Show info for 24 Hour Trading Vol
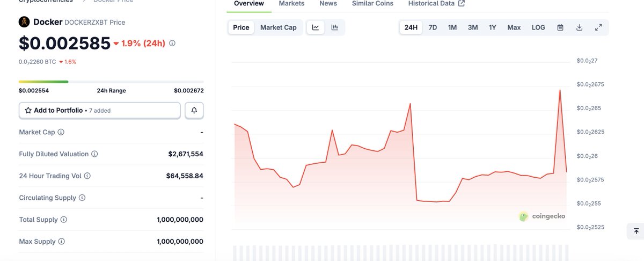The image size is (644, 261). (87, 176)
